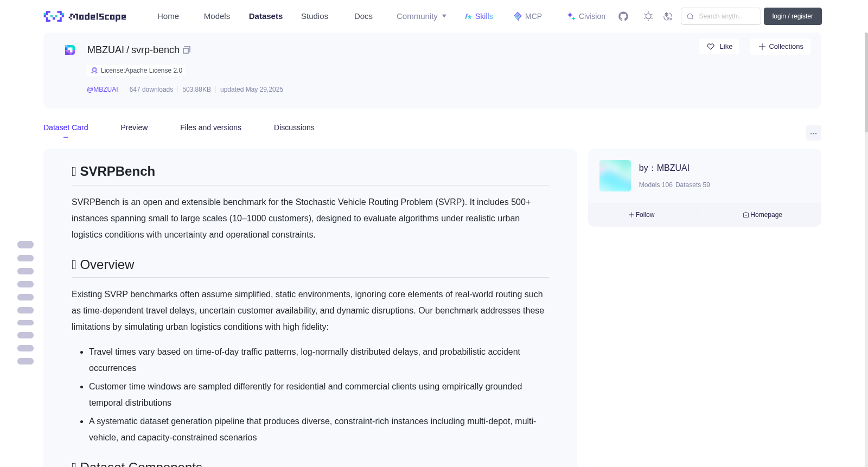This screenshot has height=467, width=868.
Task: Switch to the Preview tab
Action: coord(134,127)
